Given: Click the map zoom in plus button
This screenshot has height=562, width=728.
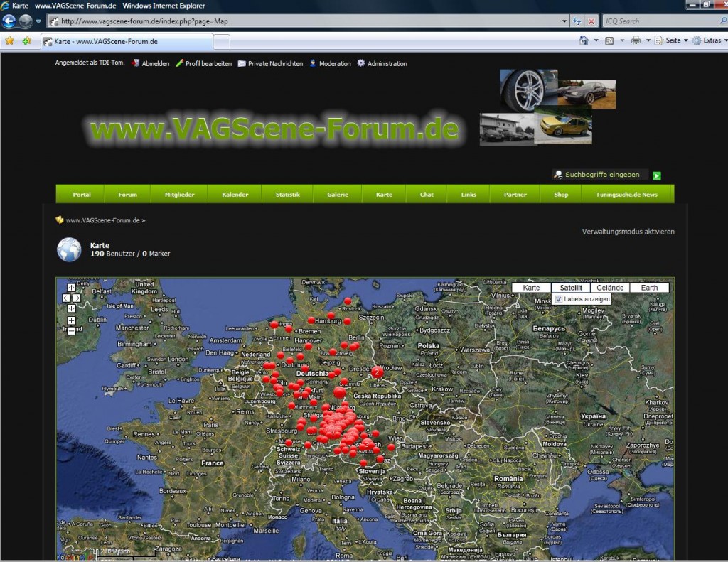Looking at the screenshot, I should pyautogui.click(x=71, y=320).
